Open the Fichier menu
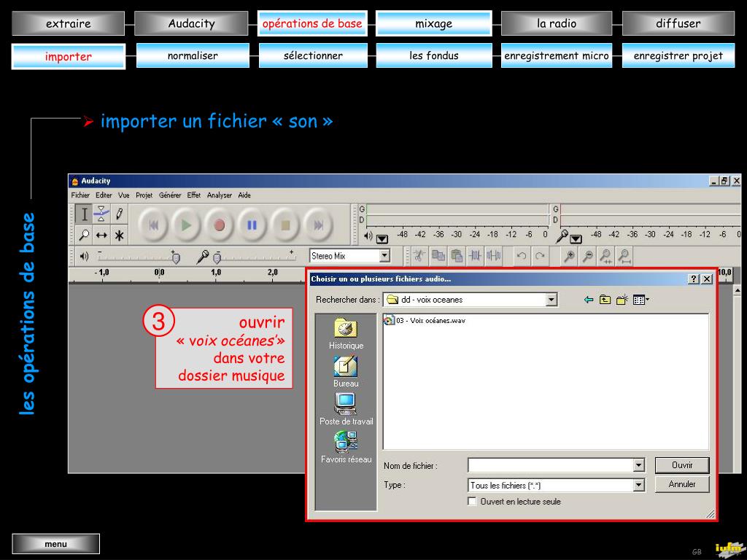The height and width of the screenshot is (560, 747). (x=80, y=195)
